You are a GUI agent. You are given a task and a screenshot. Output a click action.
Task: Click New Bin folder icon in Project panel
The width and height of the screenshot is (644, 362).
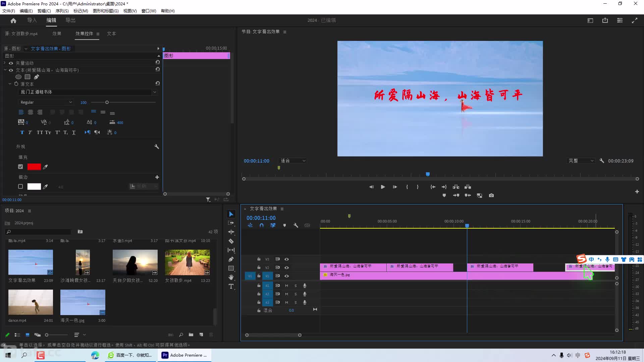(x=191, y=335)
